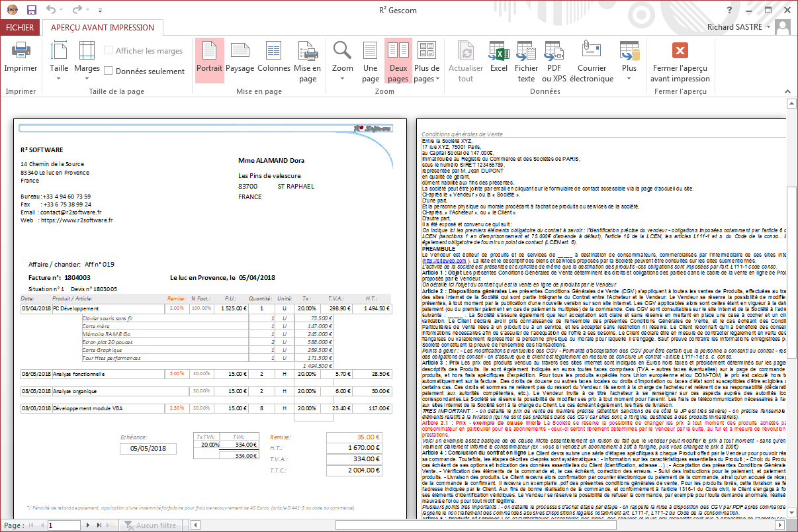Toggle Deux pages view
798x532 pixels.
(398, 60)
